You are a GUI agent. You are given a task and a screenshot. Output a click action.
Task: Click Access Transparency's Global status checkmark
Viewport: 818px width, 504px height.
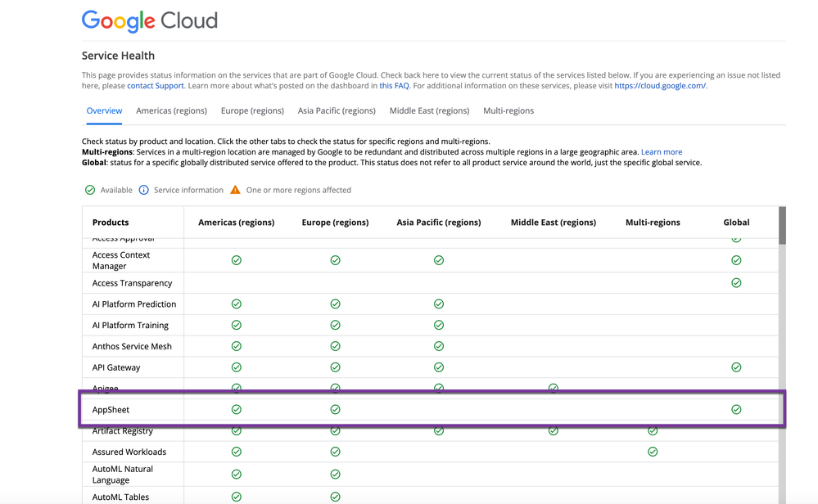pyautogui.click(x=736, y=283)
